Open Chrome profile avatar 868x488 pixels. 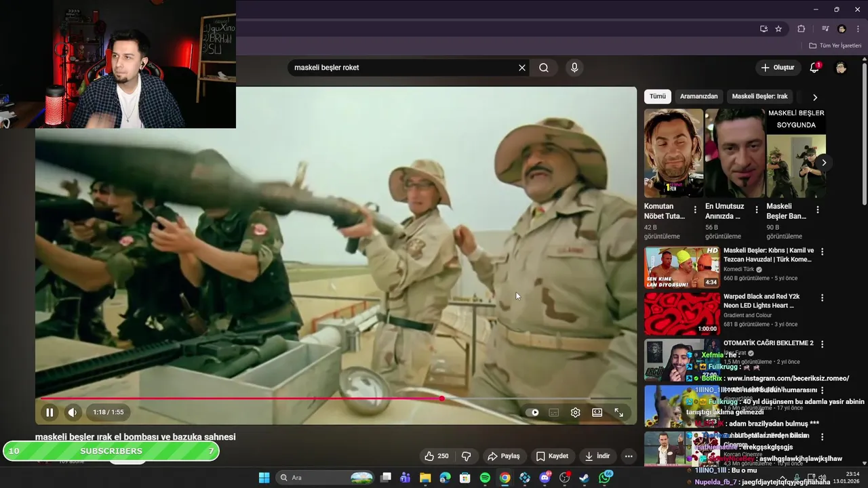pyautogui.click(x=842, y=29)
